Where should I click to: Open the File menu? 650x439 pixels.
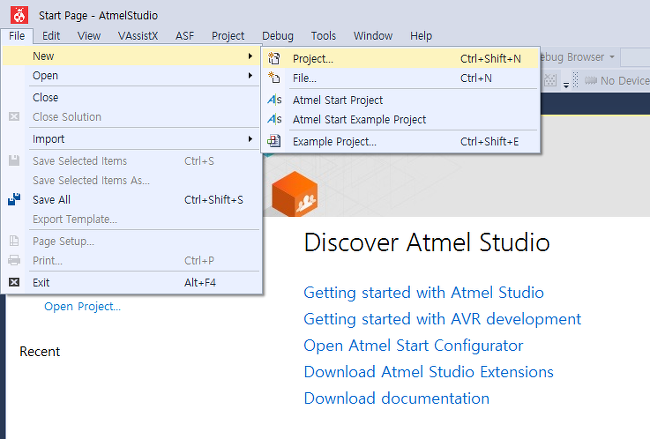click(17, 36)
